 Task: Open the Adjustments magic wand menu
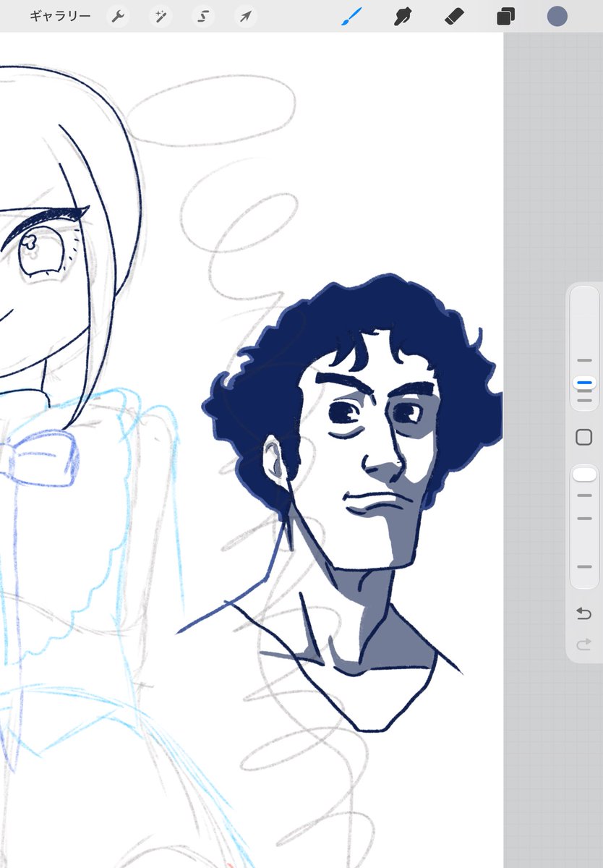(161, 16)
